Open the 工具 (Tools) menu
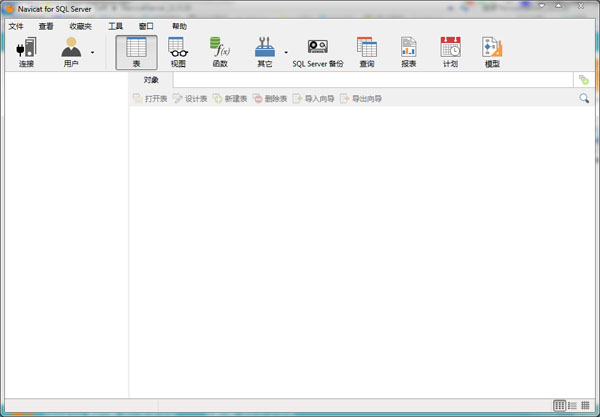Viewport: 600px width, 417px height. click(116, 26)
